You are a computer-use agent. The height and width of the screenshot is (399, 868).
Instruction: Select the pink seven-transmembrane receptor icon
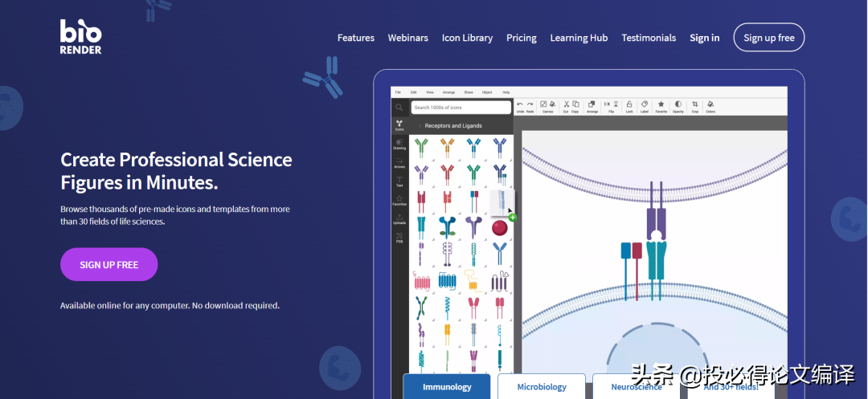click(422, 282)
